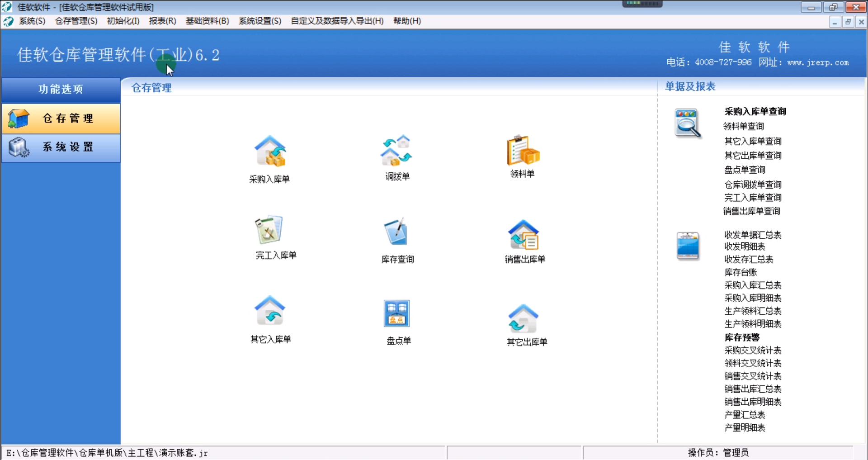Click the website www.jrerp.com in the banner
Screen dimensions: 868x460
click(818, 63)
